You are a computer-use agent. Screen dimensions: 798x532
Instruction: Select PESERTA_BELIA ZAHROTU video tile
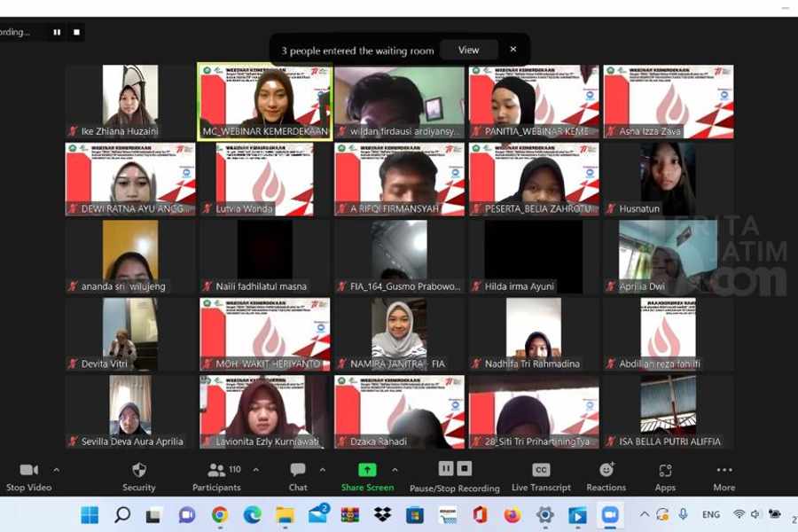[534, 179]
